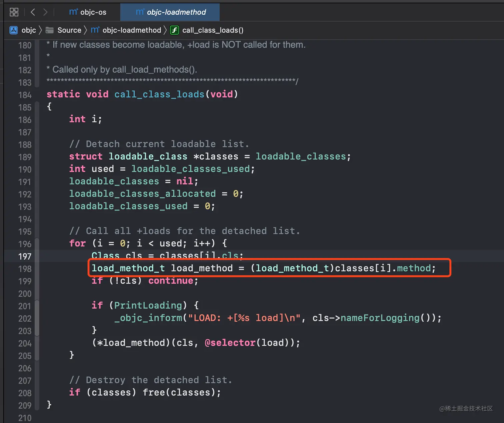The height and width of the screenshot is (423, 504).
Task: Select the objc-loadmethod tab
Action: pyautogui.click(x=170, y=12)
